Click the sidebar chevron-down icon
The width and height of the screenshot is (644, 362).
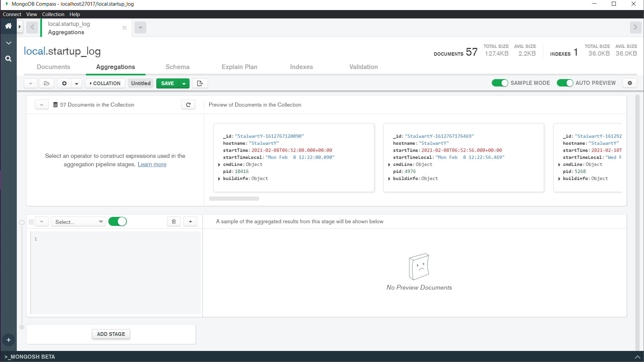[8, 43]
